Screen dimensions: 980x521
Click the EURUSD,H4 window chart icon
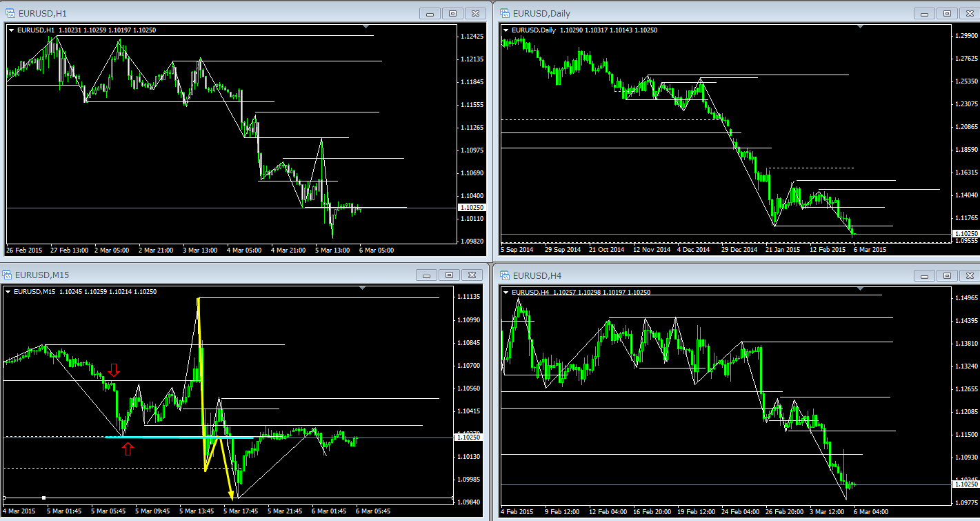click(504, 275)
